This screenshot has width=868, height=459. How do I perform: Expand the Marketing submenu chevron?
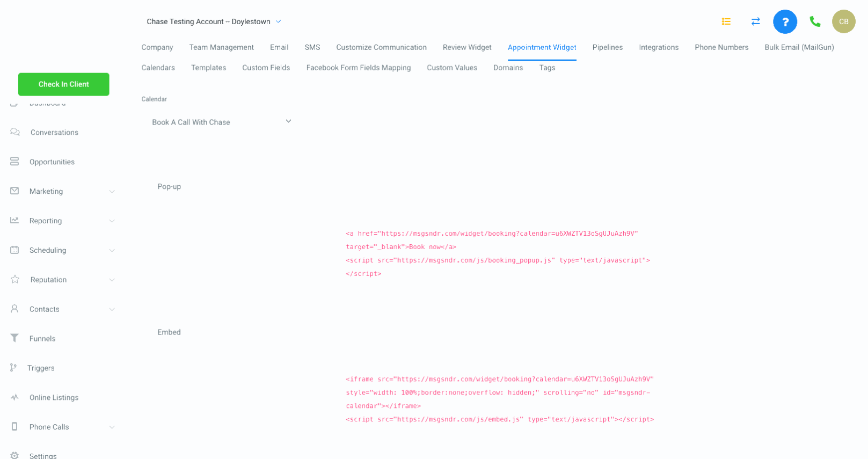point(112,192)
